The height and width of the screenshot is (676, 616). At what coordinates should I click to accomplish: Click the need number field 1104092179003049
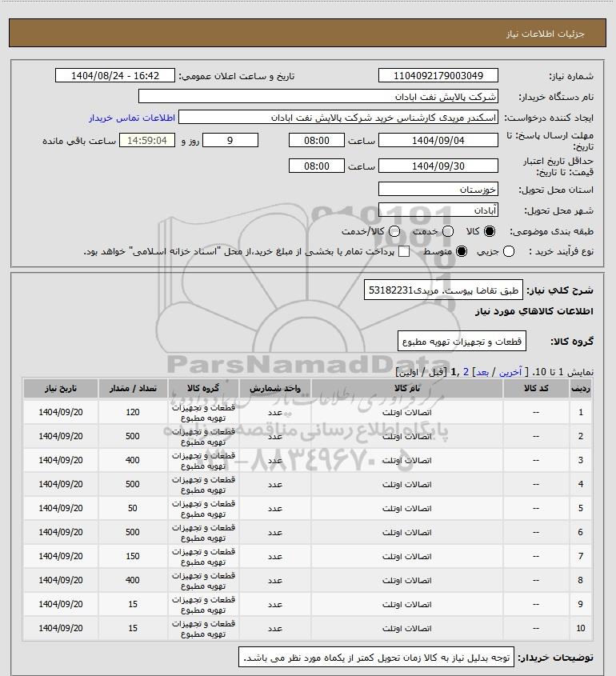pyautogui.click(x=438, y=75)
